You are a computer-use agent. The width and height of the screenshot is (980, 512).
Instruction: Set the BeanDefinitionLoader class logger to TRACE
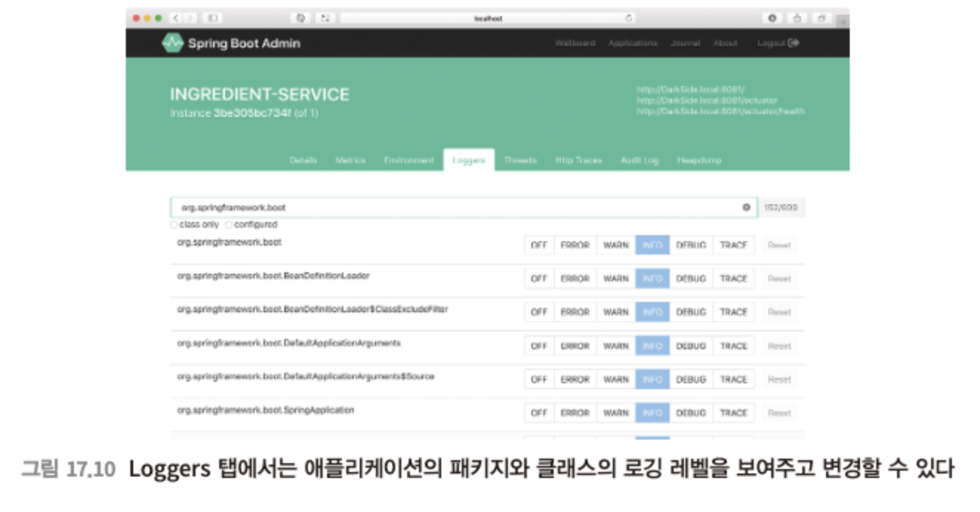pos(734,279)
